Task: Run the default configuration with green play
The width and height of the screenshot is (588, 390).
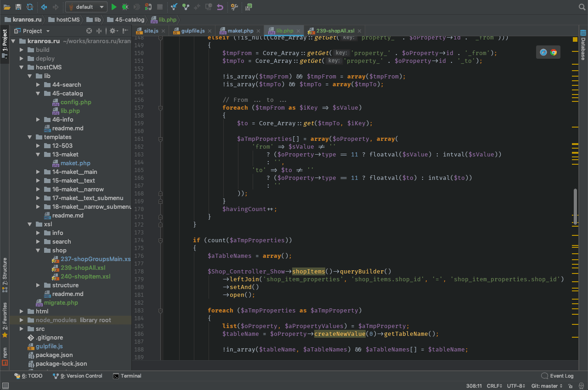Action: [114, 7]
